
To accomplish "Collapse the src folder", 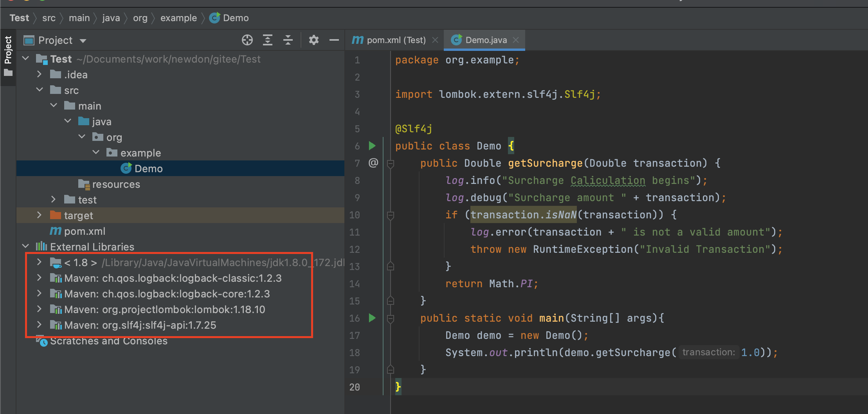I will (x=40, y=90).
